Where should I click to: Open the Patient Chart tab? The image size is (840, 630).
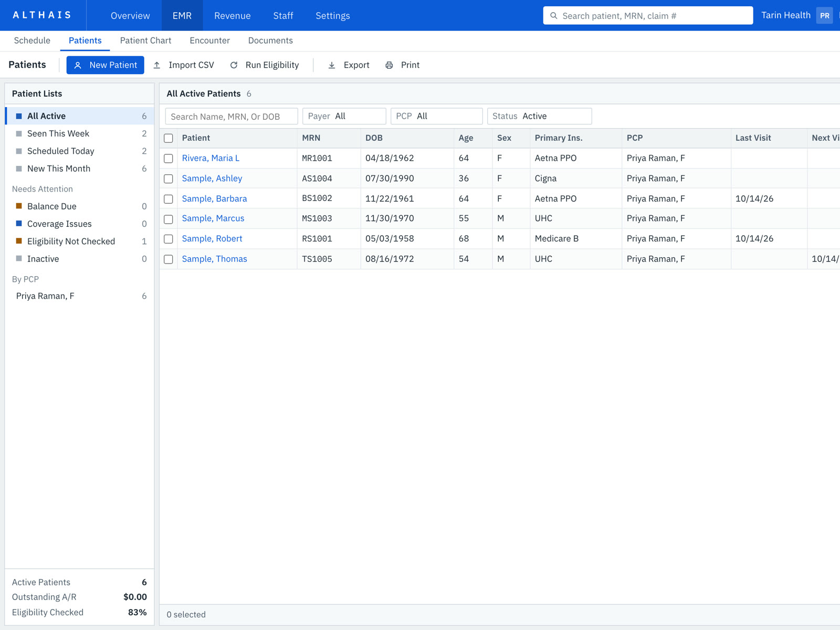pyautogui.click(x=145, y=40)
